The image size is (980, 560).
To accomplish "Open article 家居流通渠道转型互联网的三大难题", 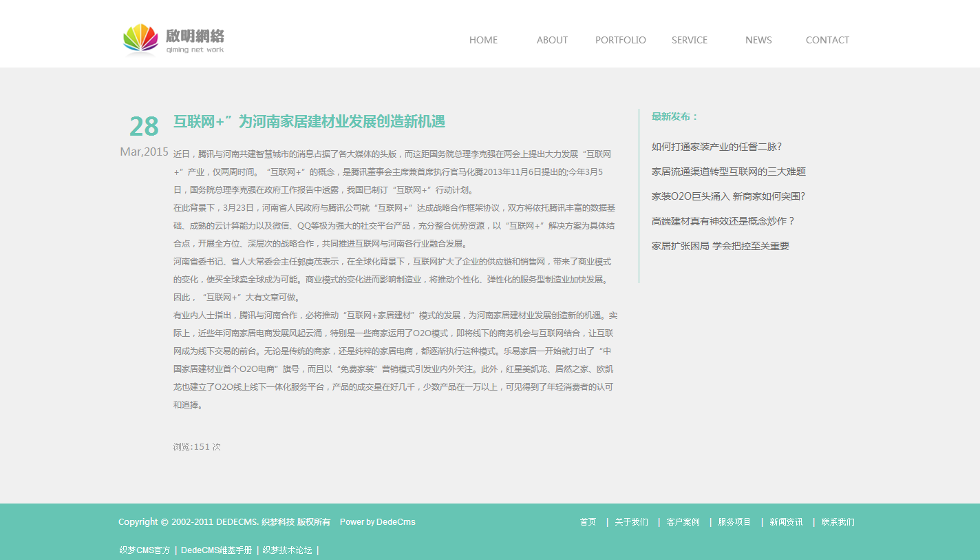I will point(728,172).
